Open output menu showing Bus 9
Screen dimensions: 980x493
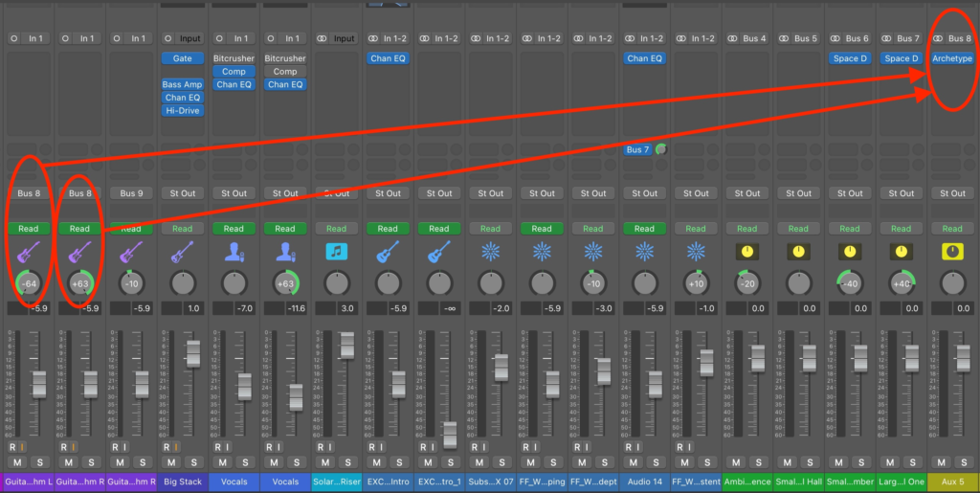[131, 193]
